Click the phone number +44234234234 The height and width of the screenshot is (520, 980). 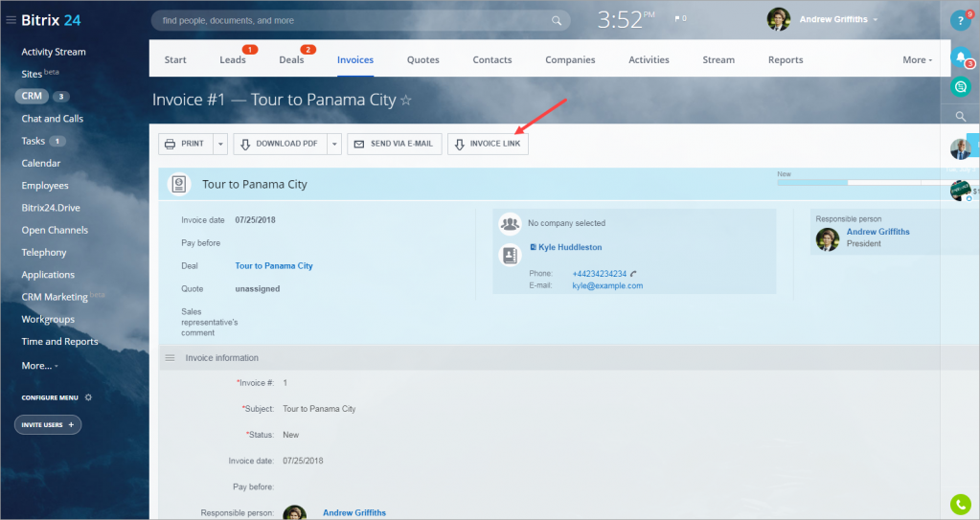[x=600, y=274]
